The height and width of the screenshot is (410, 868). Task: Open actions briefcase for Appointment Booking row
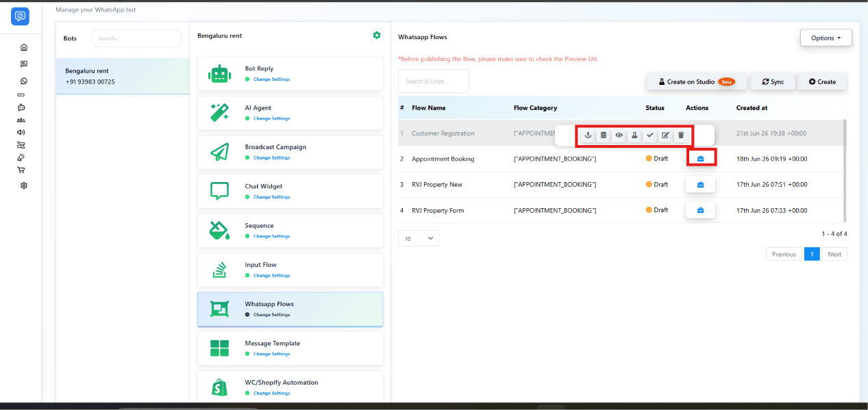(700, 159)
